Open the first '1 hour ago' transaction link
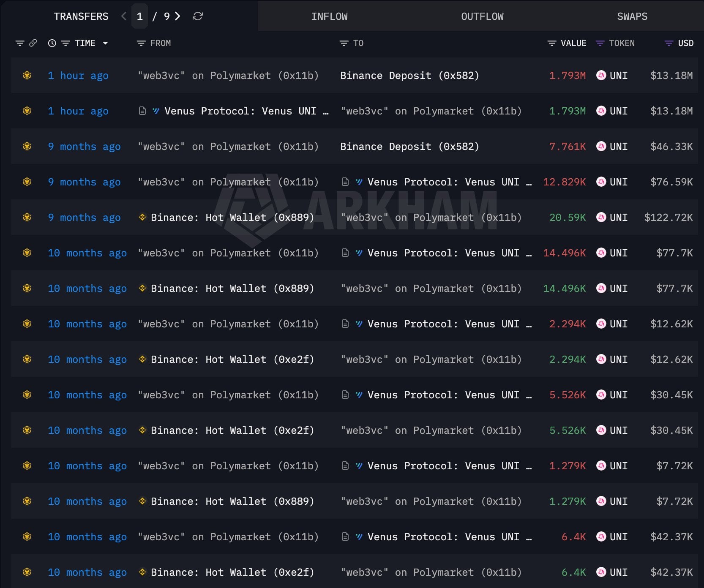 point(78,75)
